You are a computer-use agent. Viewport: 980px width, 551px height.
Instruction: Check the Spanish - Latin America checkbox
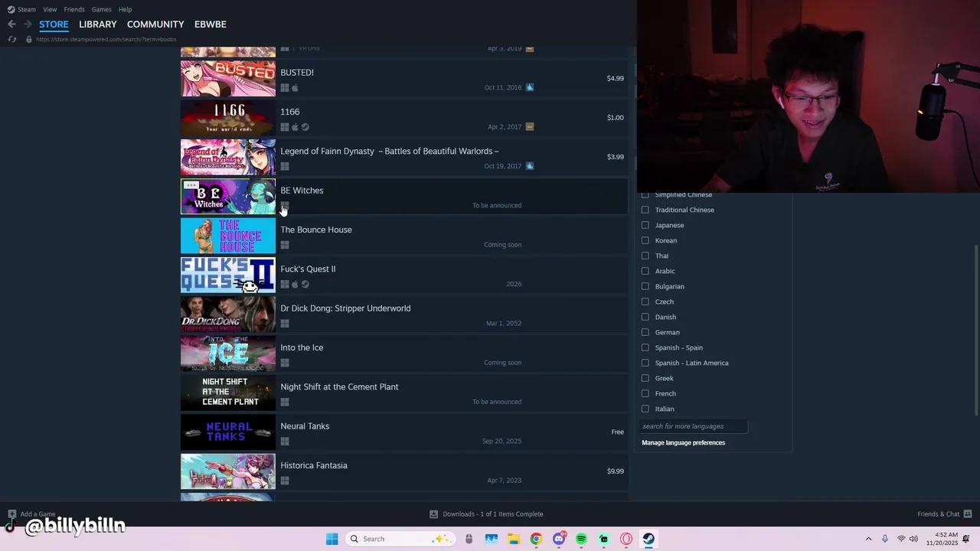point(645,363)
